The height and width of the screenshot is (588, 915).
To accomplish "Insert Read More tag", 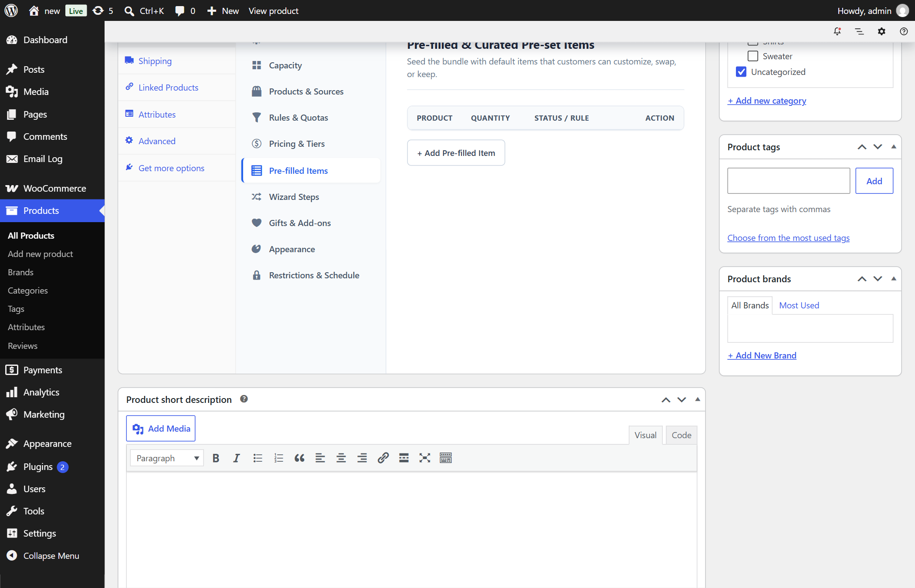I will [404, 458].
